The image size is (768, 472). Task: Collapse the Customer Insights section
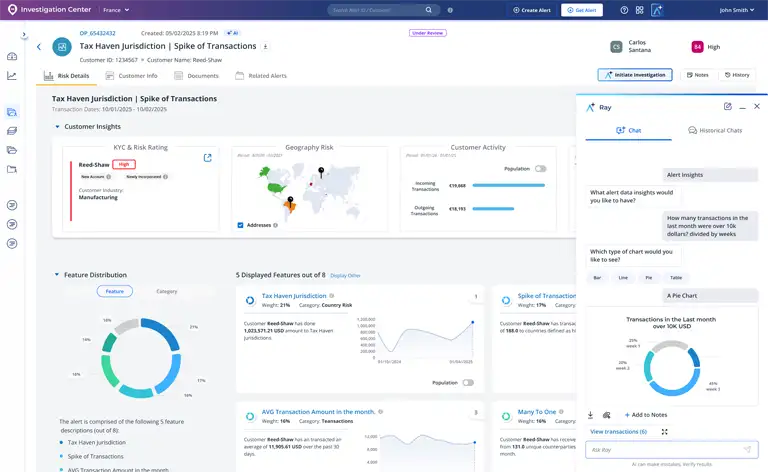click(57, 127)
